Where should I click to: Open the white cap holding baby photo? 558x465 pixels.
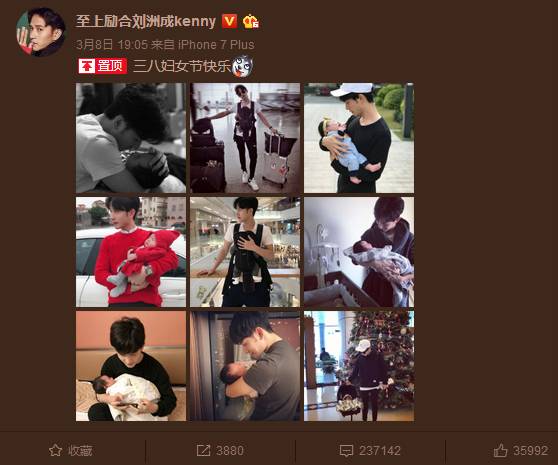[359, 138]
